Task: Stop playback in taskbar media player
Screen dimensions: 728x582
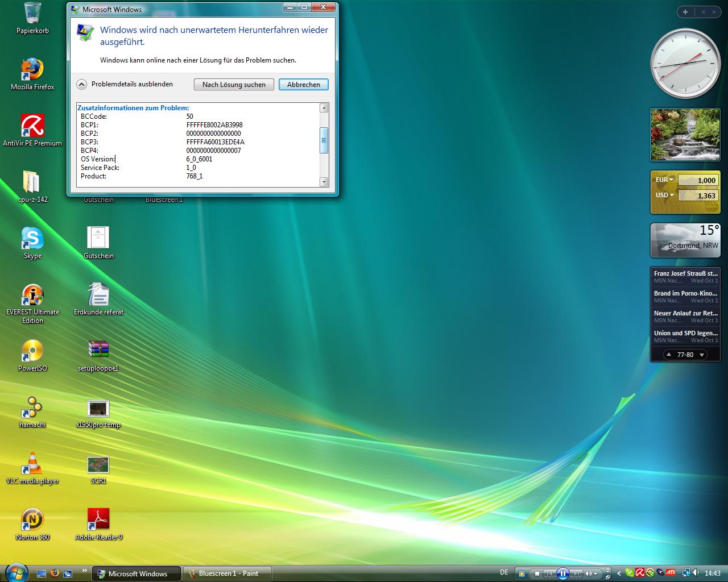Action: [537, 573]
